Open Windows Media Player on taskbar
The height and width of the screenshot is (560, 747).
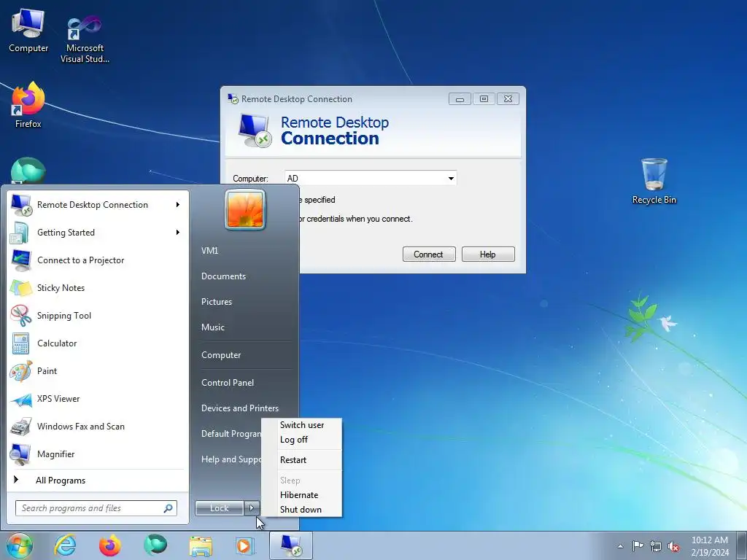(245, 545)
